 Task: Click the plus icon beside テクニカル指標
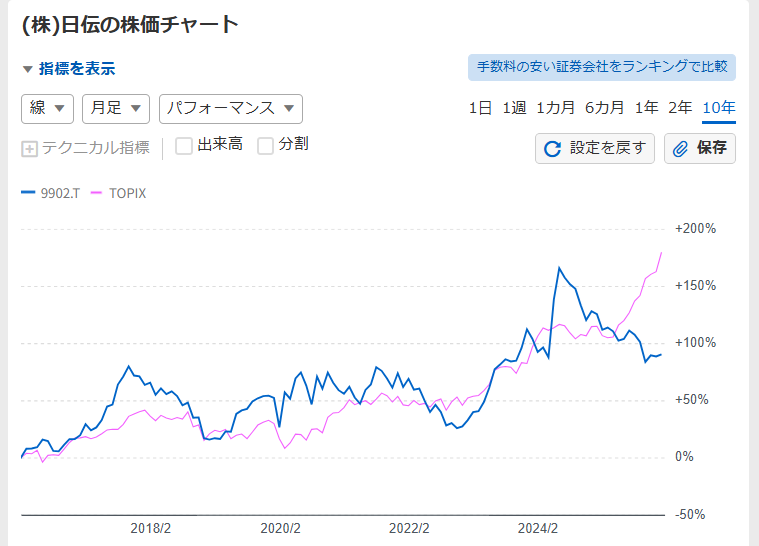pyautogui.click(x=29, y=148)
